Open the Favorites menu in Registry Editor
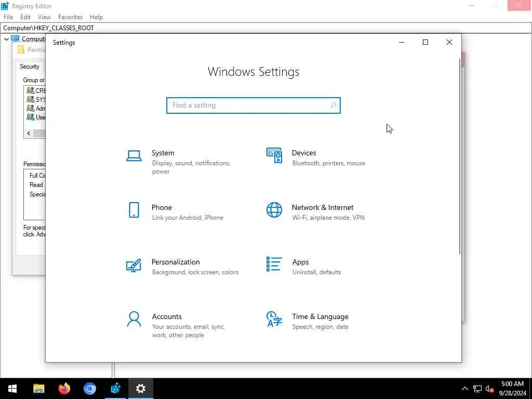 coord(70,17)
